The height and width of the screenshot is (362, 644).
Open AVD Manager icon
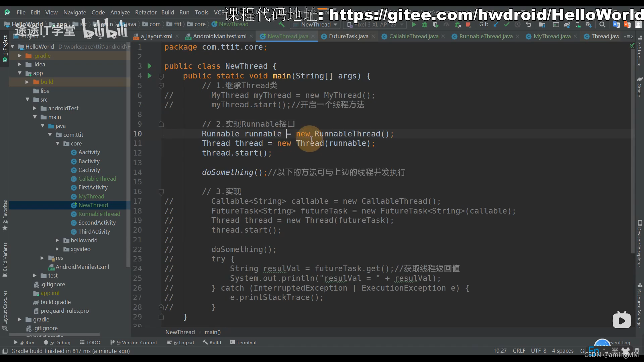pyautogui.click(x=578, y=24)
